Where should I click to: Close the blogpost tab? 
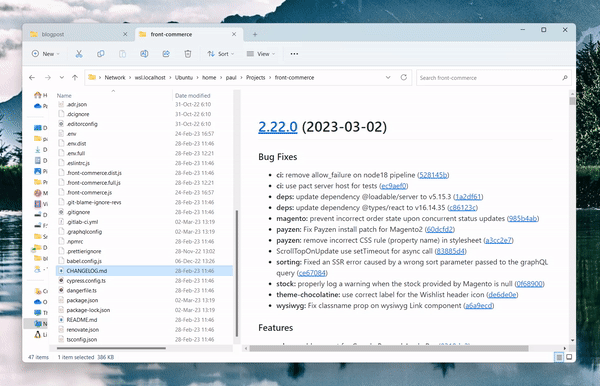pyautogui.click(x=125, y=34)
